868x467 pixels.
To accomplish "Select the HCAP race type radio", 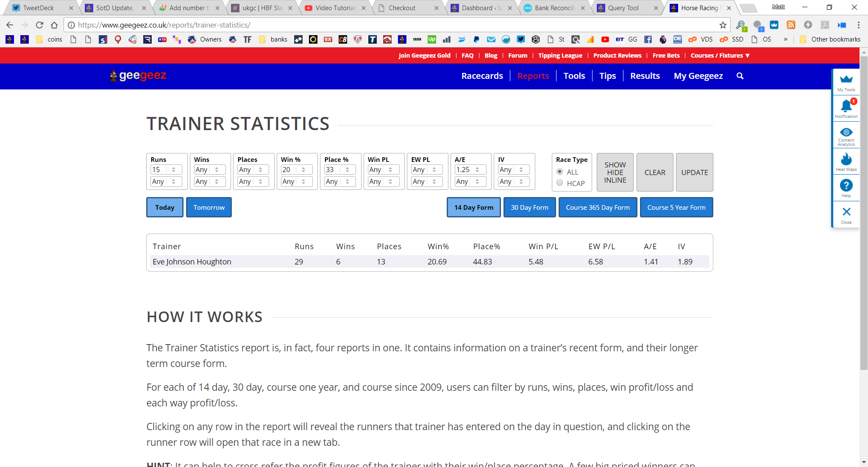I will tap(560, 183).
